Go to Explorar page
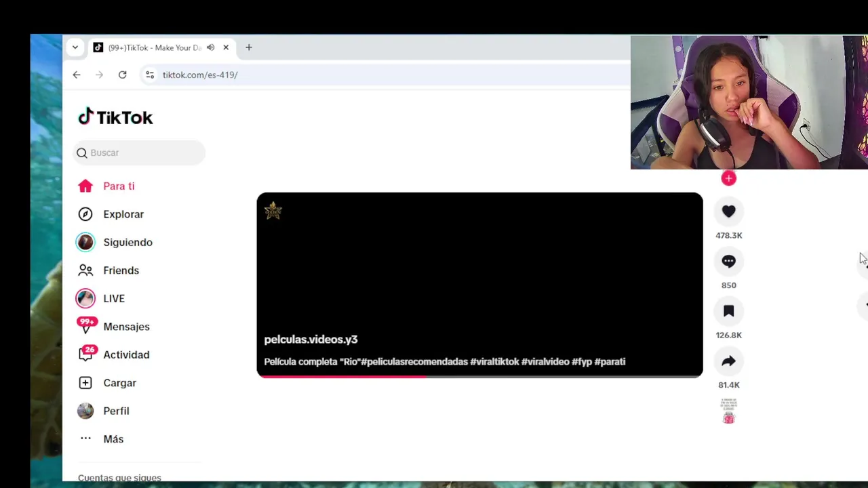The image size is (868, 488). (x=123, y=214)
